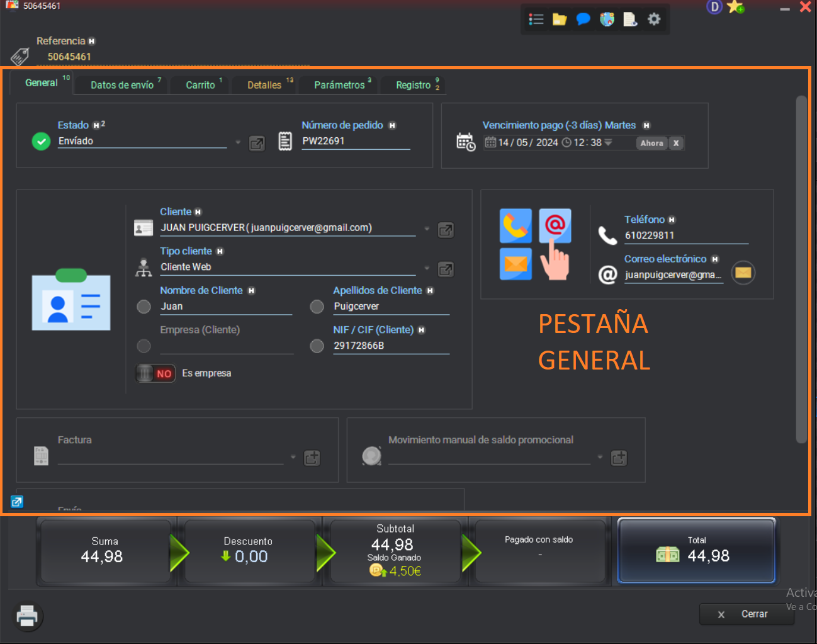Click the send mail icon beside Correo electrónico

tap(743, 273)
